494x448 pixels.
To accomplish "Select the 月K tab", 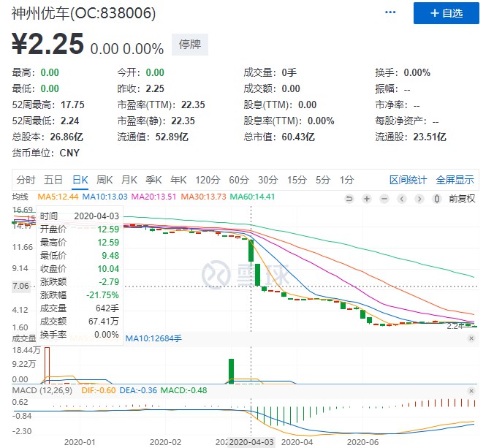I will pyautogui.click(x=129, y=180).
